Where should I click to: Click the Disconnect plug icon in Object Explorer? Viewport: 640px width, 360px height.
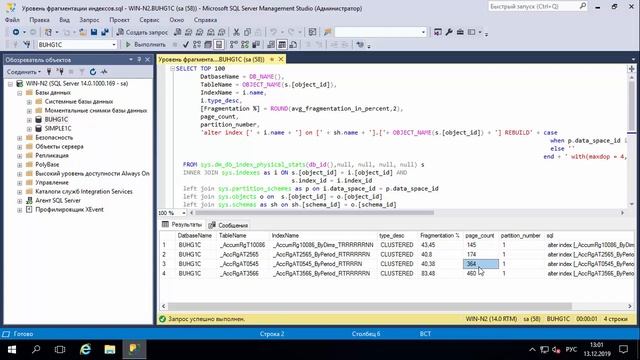60,72
